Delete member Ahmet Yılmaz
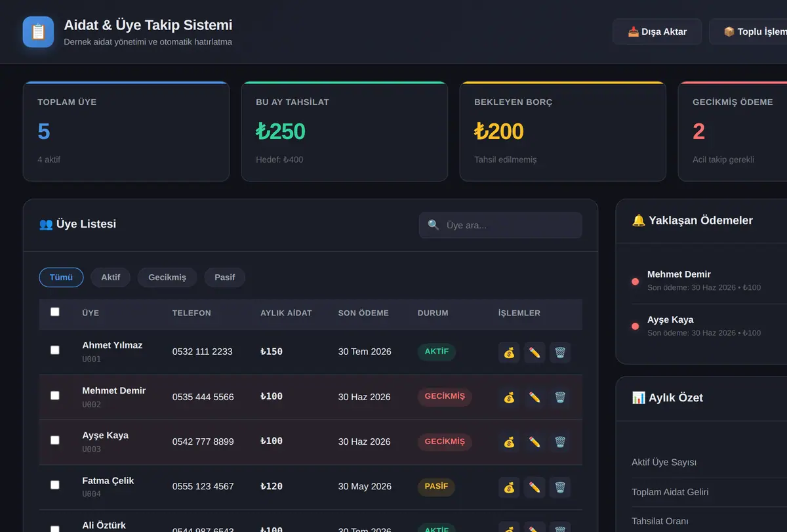The image size is (787, 532). pos(560,352)
